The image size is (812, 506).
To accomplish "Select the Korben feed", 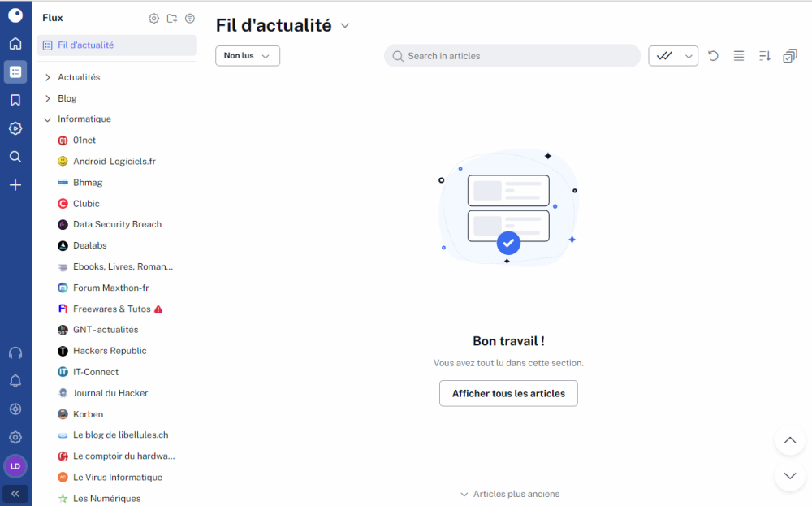I will click(x=88, y=414).
